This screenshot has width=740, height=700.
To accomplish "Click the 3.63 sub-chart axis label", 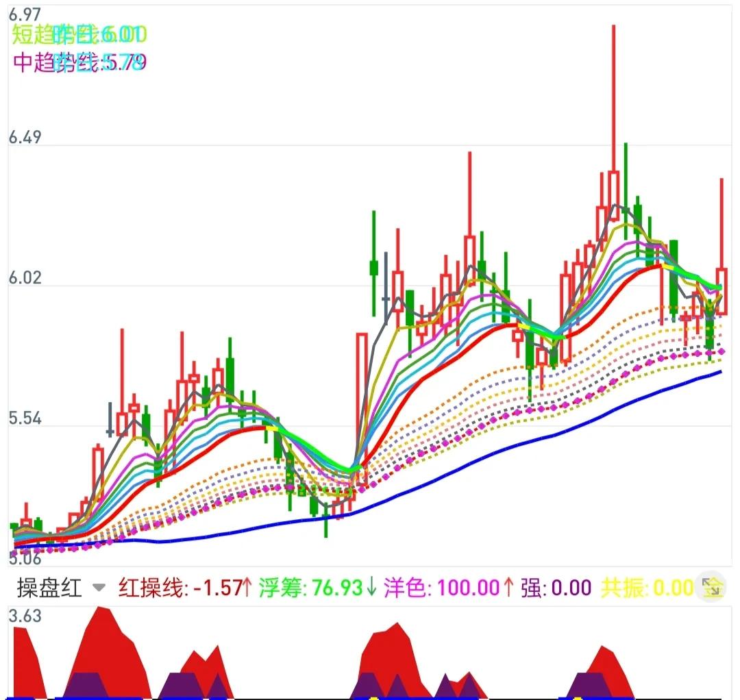I will click(25, 616).
